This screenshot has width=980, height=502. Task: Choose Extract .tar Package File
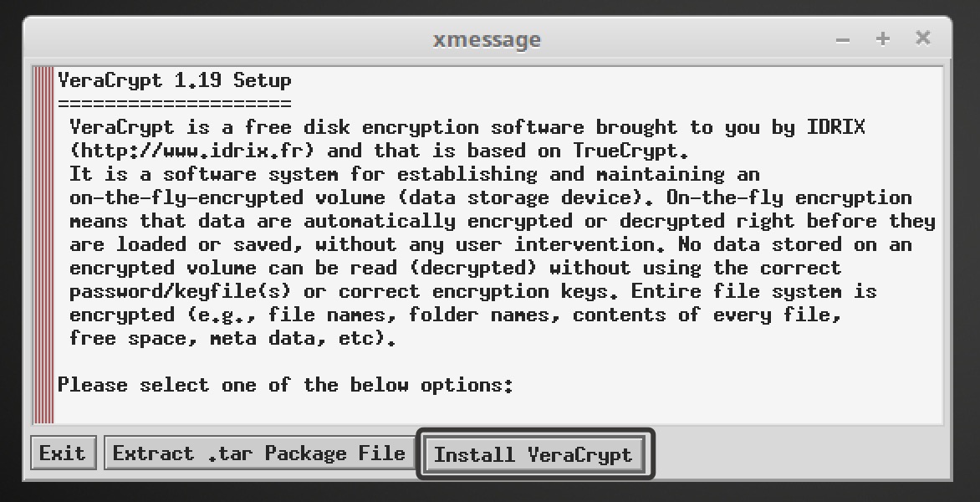259,453
